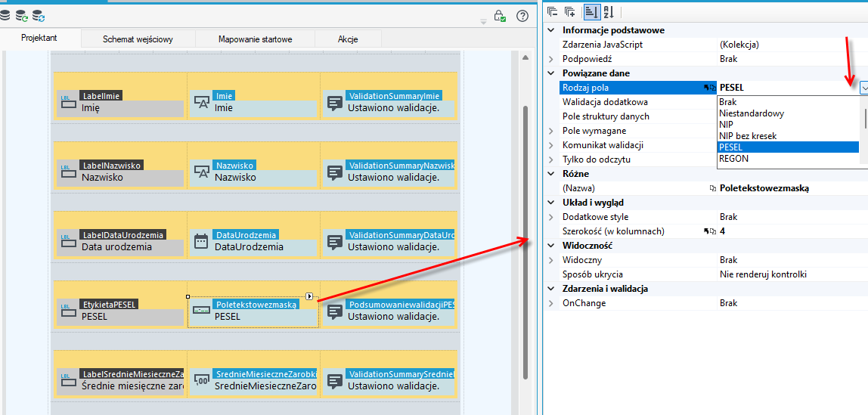Expand the Pole wymagane property
The width and height of the screenshot is (868, 415).
(550, 131)
